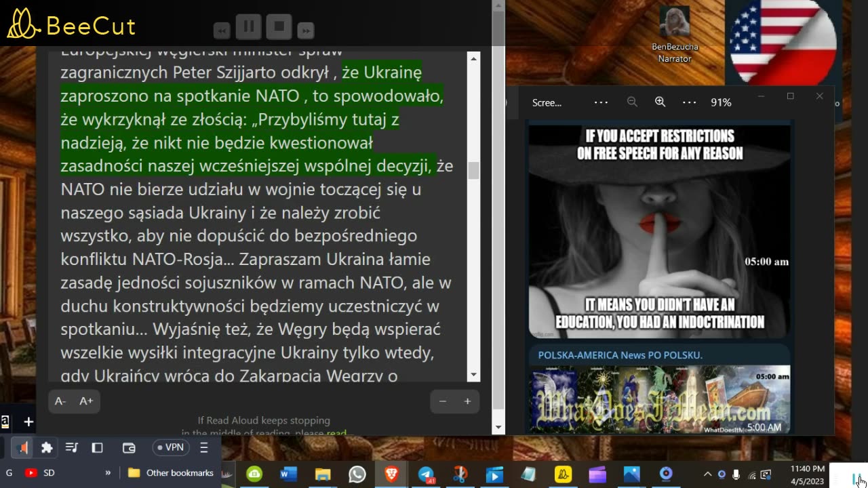Switch to Brave browser in taskbar
Image resolution: width=868 pixels, height=488 pixels.
point(391,474)
